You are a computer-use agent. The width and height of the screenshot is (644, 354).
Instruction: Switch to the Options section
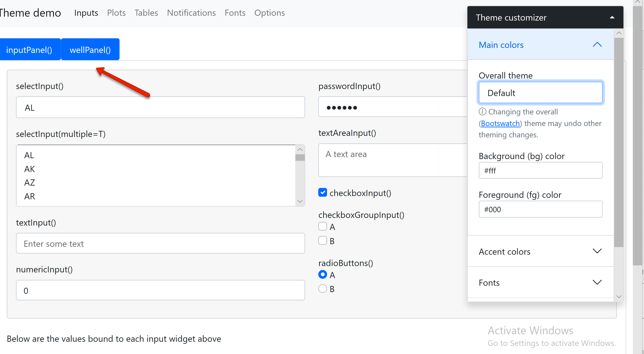270,13
